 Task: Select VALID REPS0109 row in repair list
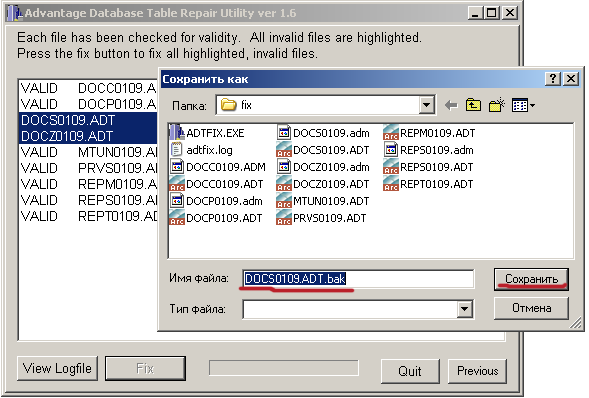point(88,200)
